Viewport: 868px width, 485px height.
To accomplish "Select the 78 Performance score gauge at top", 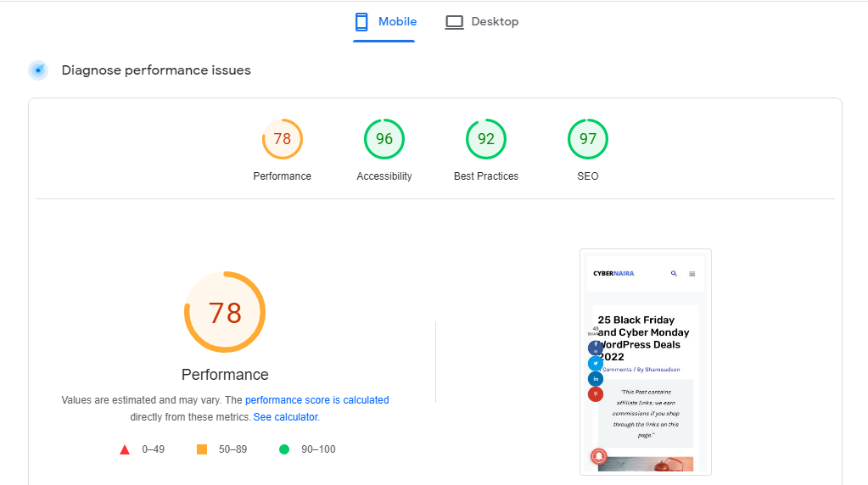I will point(283,139).
